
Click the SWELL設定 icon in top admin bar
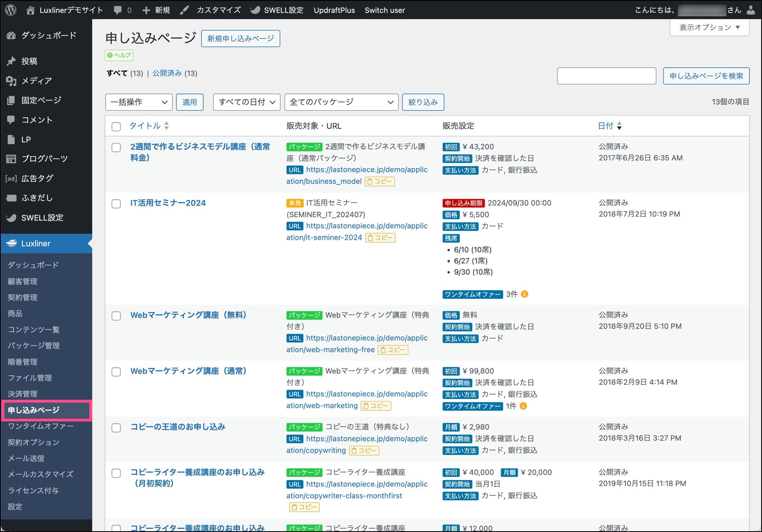pyautogui.click(x=255, y=10)
